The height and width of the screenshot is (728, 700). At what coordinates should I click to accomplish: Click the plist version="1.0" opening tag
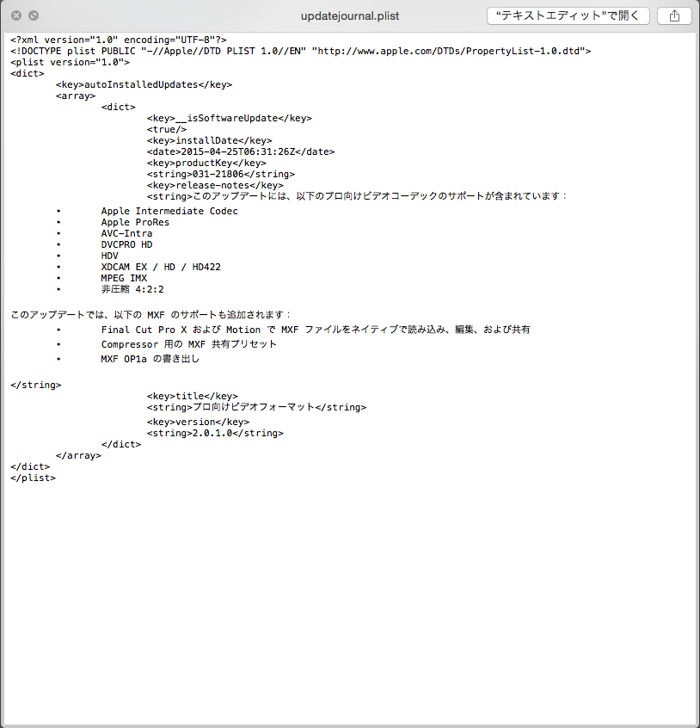(70, 62)
